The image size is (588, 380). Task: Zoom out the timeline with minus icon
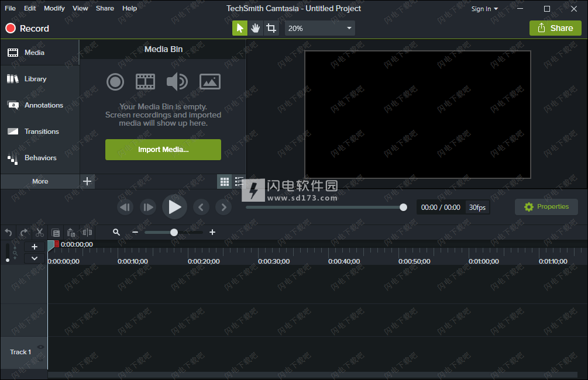(x=135, y=232)
